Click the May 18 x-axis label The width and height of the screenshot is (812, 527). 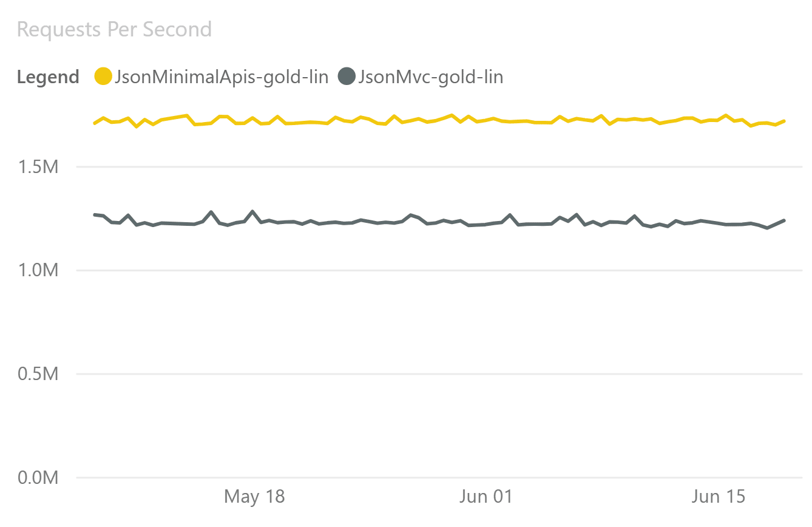[x=254, y=497]
